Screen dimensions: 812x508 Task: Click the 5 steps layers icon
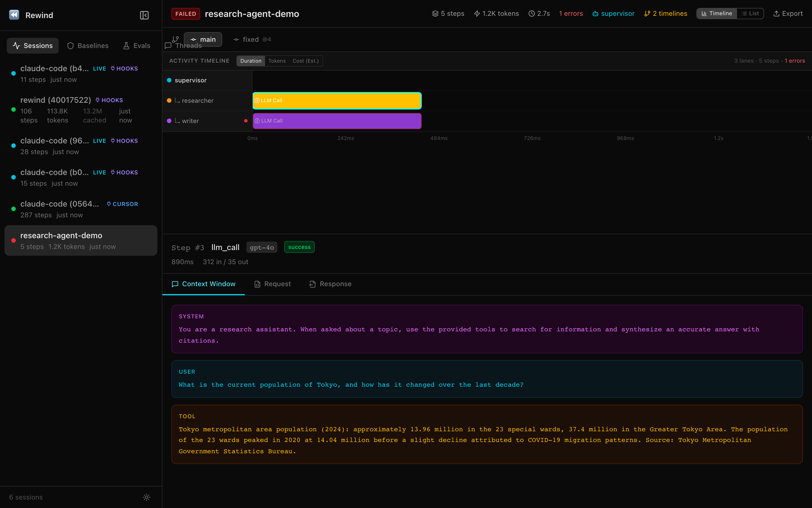[x=435, y=14]
